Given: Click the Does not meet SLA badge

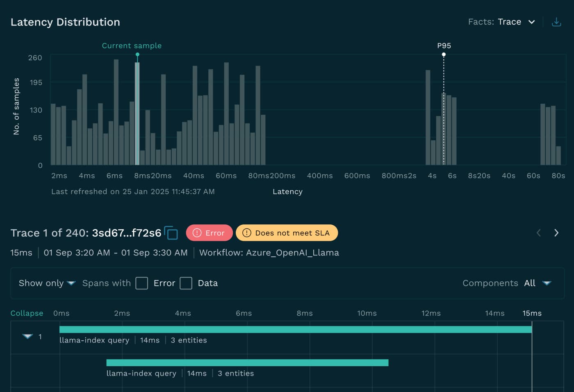Looking at the screenshot, I should 287,232.
